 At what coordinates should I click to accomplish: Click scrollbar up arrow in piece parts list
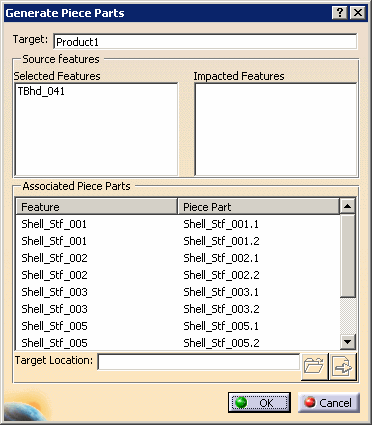point(348,206)
